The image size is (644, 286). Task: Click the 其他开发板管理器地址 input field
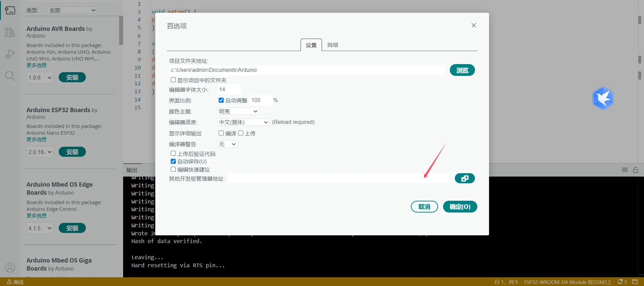pos(338,179)
